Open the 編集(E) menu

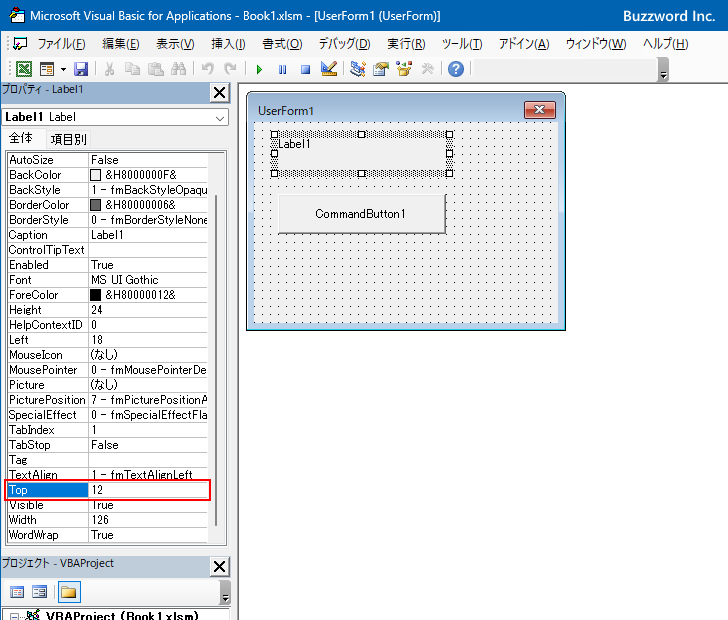click(x=121, y=44)
